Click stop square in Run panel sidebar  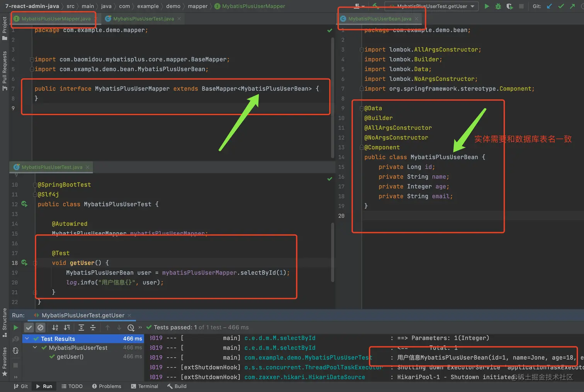(x=15, y=365)
